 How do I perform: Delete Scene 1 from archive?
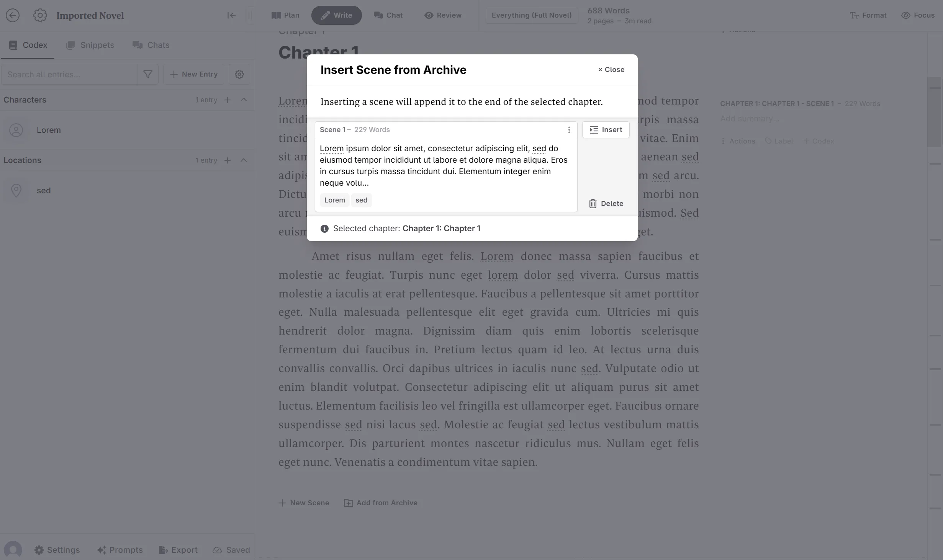pyautogui.click(x=605, y=203)
